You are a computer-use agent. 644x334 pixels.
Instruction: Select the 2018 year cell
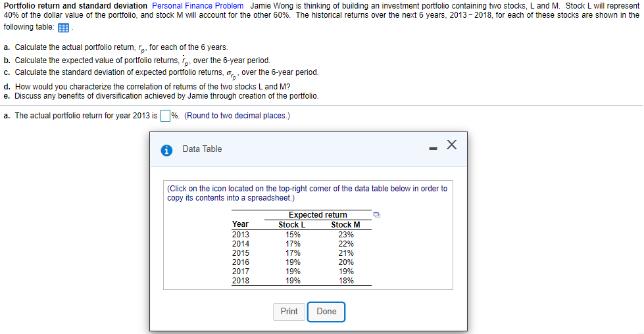tap(240, 281)
